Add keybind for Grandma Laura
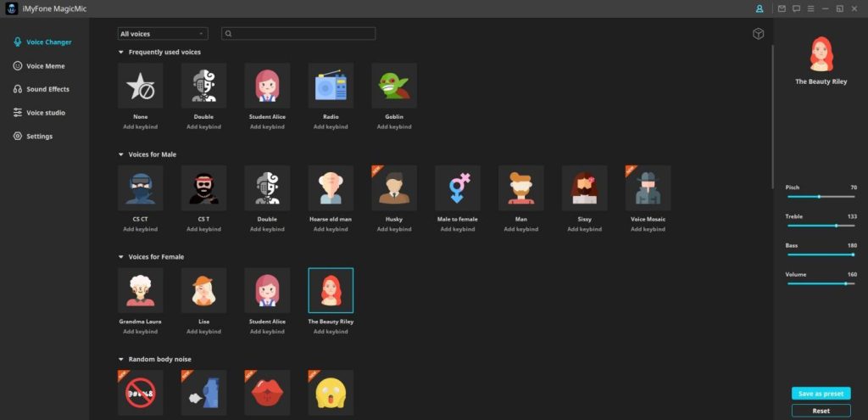The image size is (868, 420). 140,332
